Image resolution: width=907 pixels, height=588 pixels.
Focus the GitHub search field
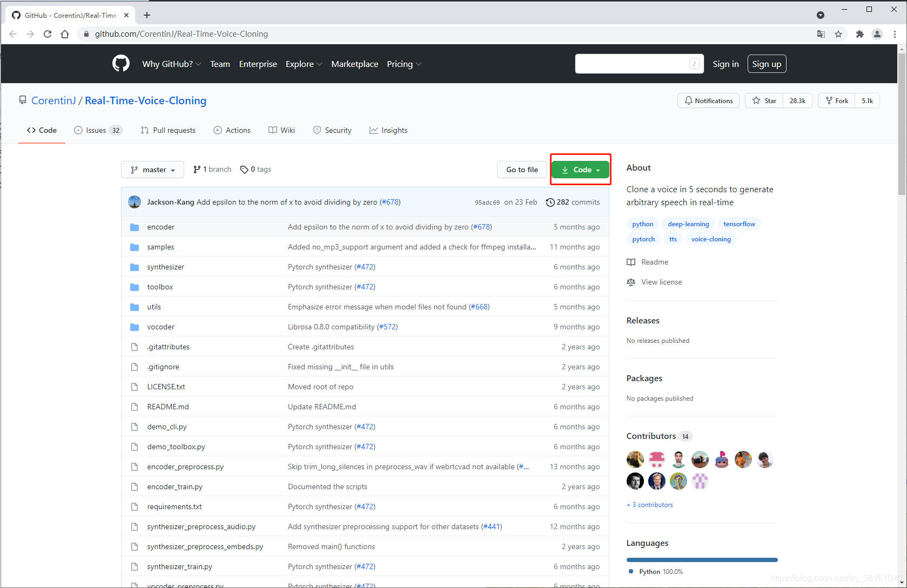(639, 64)
